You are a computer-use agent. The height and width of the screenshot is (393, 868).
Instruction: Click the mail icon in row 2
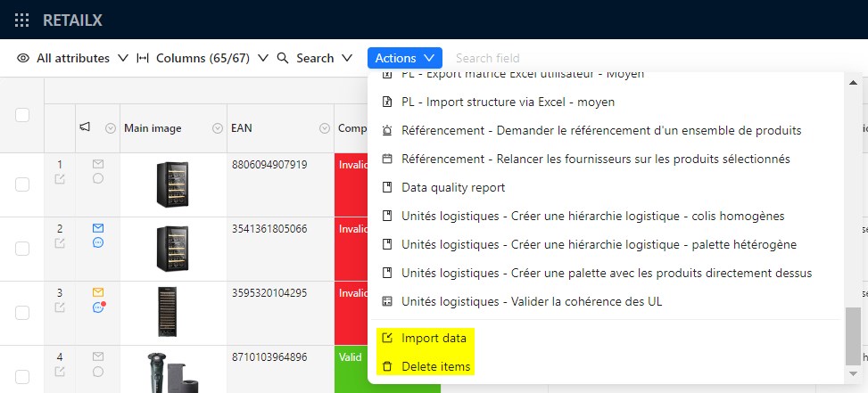click(98, 228)
